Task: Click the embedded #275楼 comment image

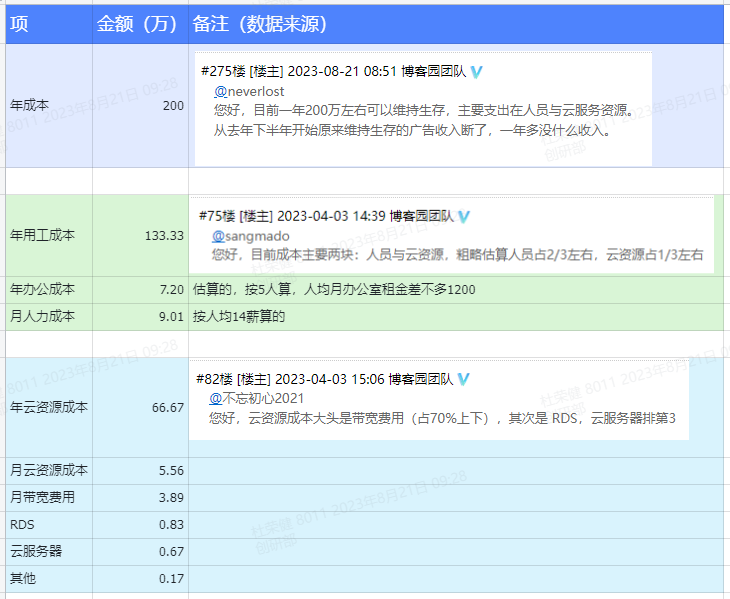Action: [x=423, y=108]
